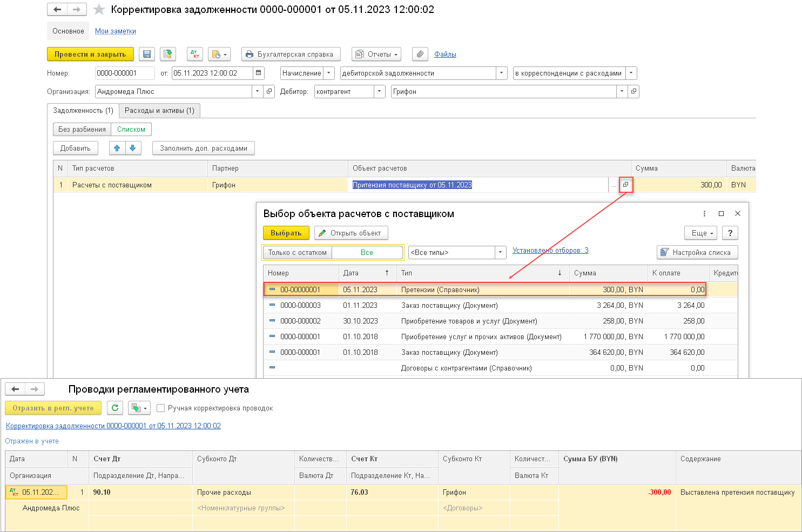The width and height of the screenshot is (802, 532).
Task: Open the date calendar picker icon
Action: click(x=259, y=73)
